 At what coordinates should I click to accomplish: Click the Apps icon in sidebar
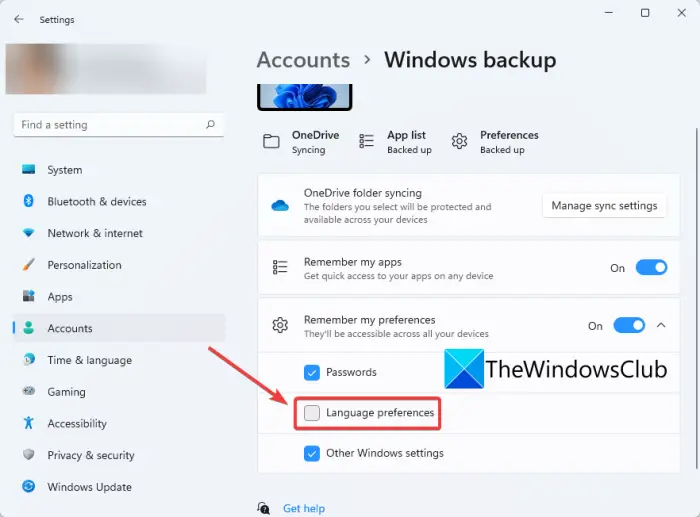(29, 296)
